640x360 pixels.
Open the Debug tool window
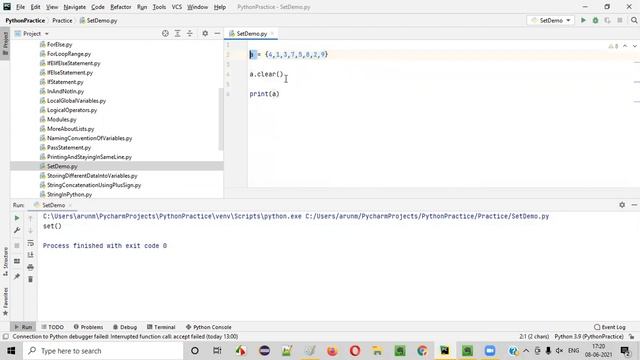[125, 327]
